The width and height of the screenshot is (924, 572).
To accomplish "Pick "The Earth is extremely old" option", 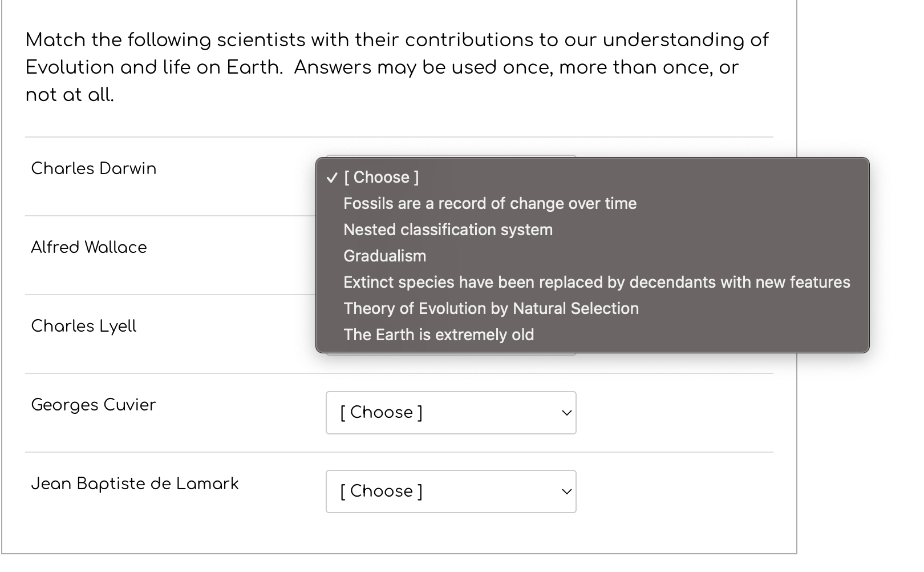I will (x=438, y=335).
